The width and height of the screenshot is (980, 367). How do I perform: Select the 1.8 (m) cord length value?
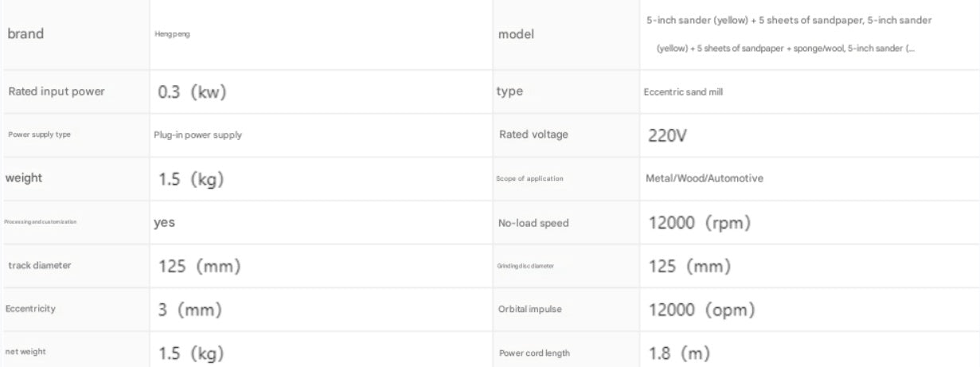[679, 353]
